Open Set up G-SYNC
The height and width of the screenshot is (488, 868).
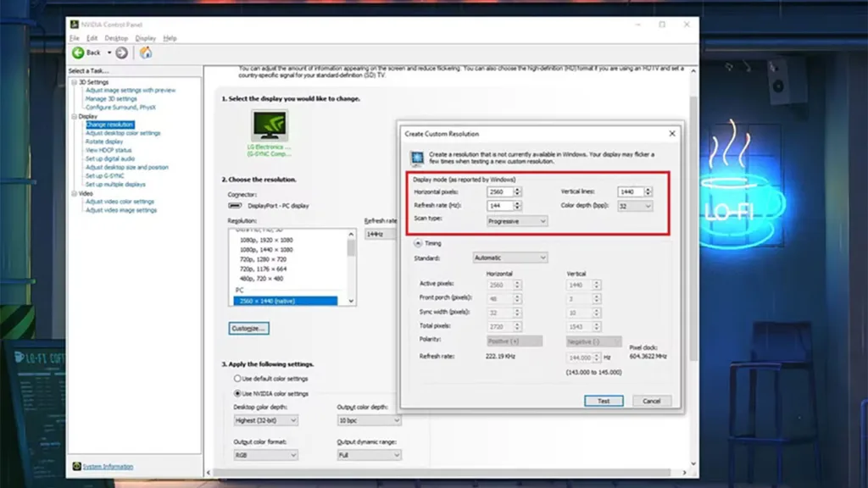coord(104,176)
